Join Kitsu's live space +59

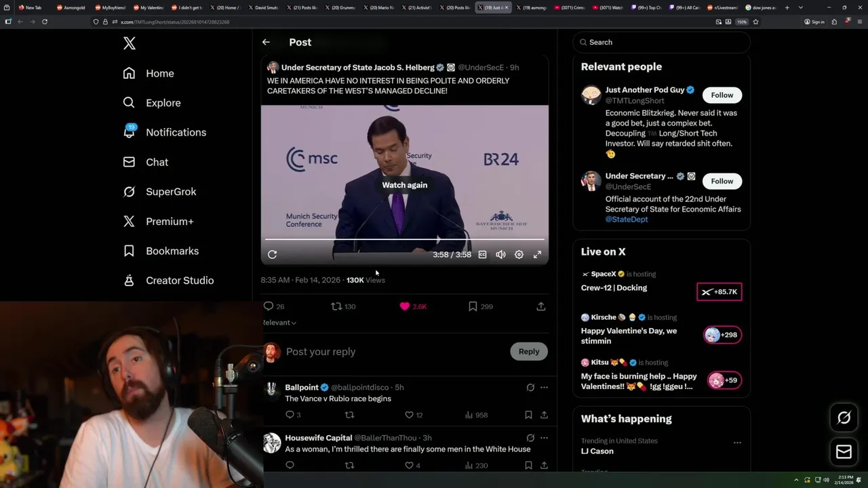pos(724,380)
